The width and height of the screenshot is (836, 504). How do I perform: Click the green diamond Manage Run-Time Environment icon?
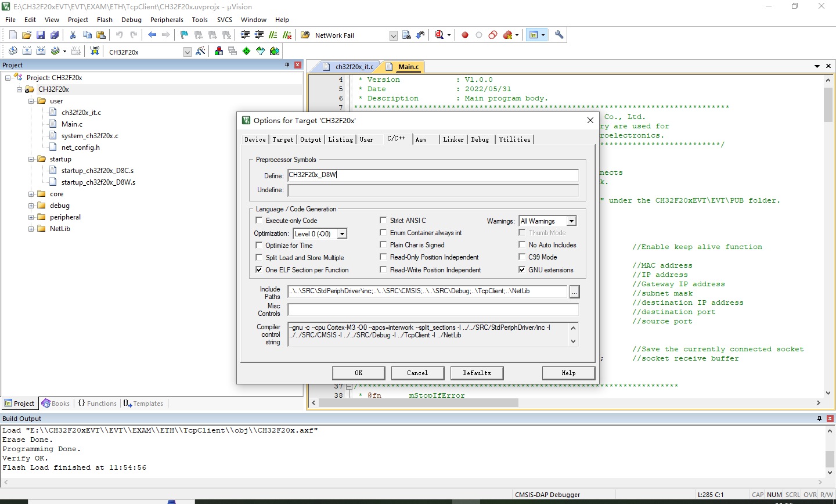(x=247, y=51)
